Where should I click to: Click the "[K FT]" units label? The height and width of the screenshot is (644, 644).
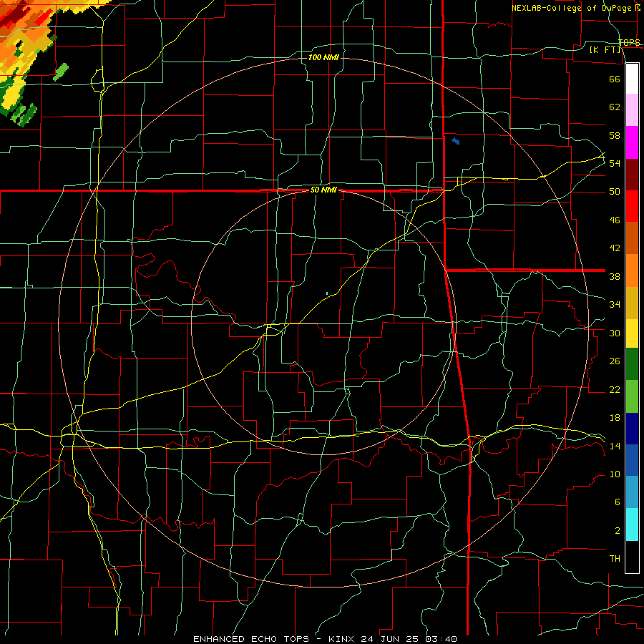coord(605,49)
